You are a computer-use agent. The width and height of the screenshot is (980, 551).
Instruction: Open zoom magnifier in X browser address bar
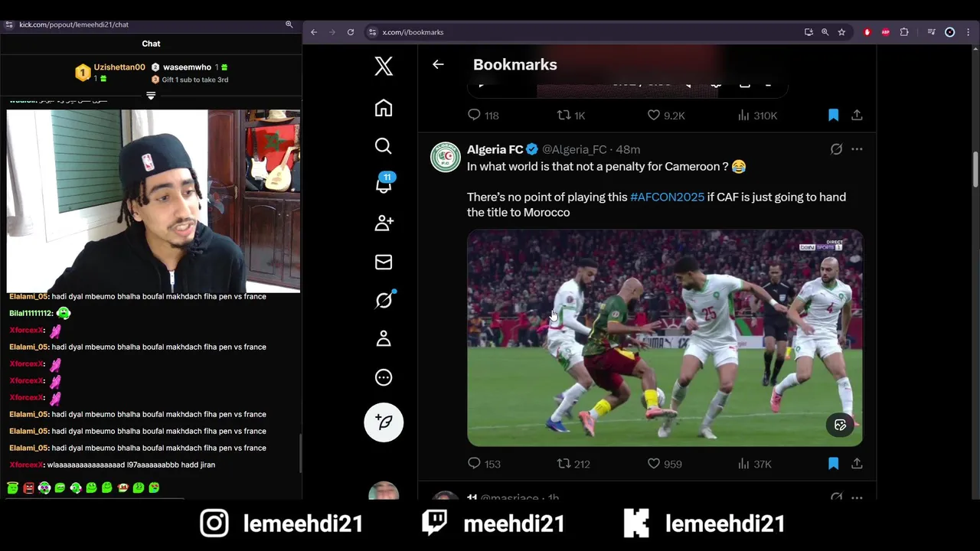[825, 32]
